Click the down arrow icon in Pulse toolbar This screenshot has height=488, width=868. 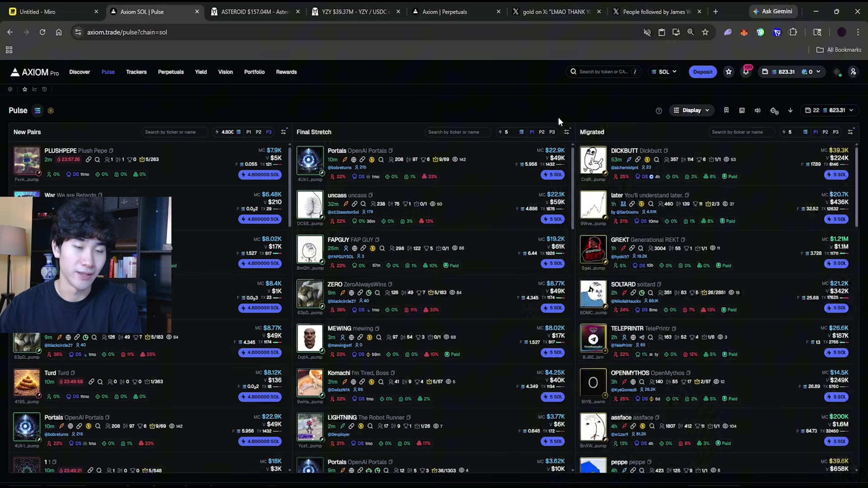pos(790,110)
